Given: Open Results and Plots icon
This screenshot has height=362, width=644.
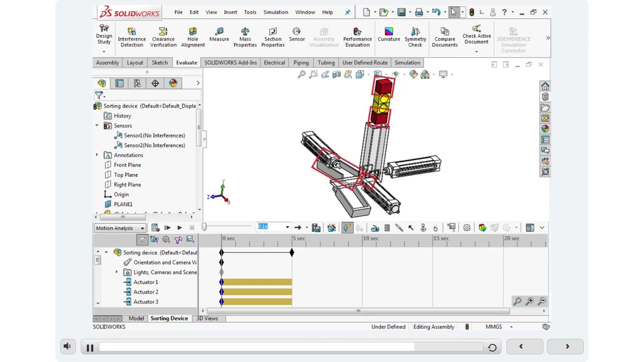Looking at the screenshot, I should coord(451,228).
